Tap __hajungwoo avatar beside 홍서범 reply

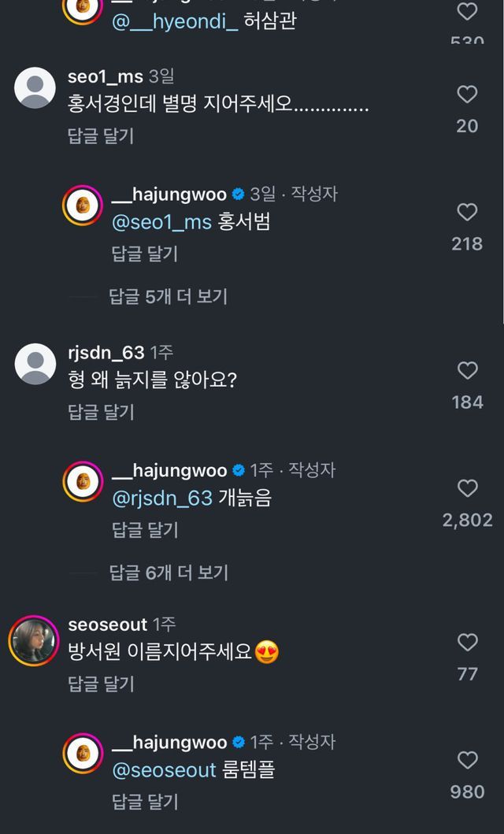click(83, 206)
